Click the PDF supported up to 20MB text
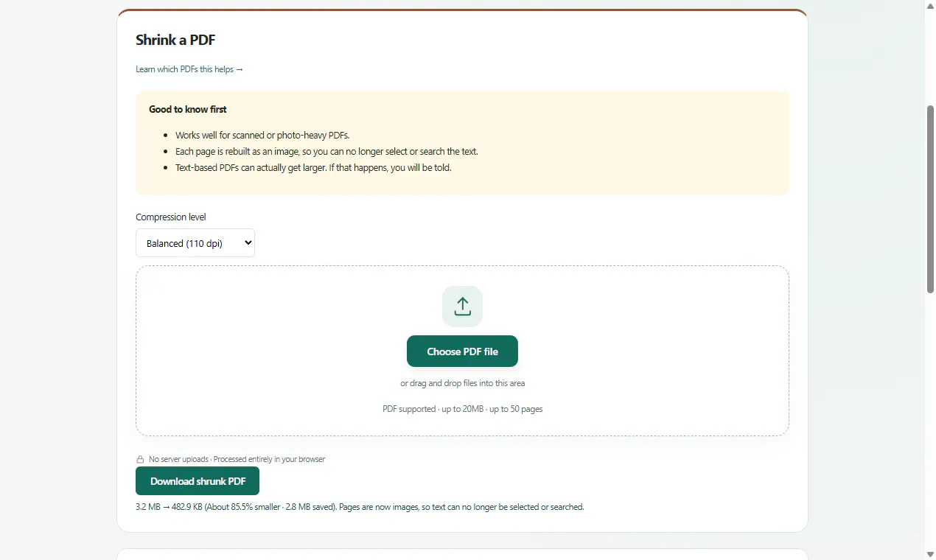The width and height of the screenshot is (936, 560). coord(462,409)
